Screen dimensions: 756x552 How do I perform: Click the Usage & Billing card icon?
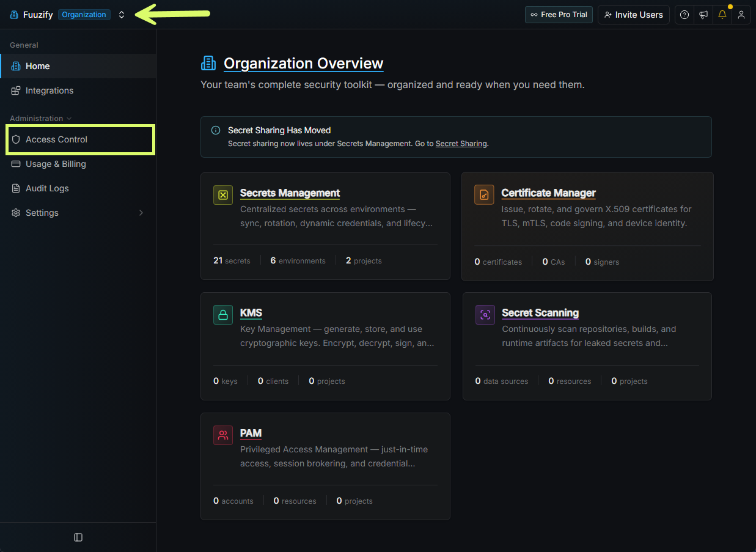(x=16, y=164)
